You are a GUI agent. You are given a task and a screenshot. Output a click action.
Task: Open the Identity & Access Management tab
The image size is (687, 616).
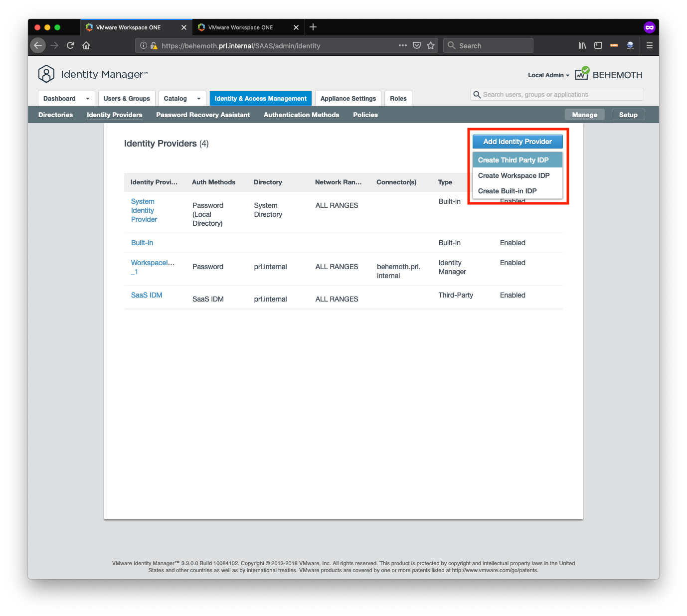[x=261, y=99]
